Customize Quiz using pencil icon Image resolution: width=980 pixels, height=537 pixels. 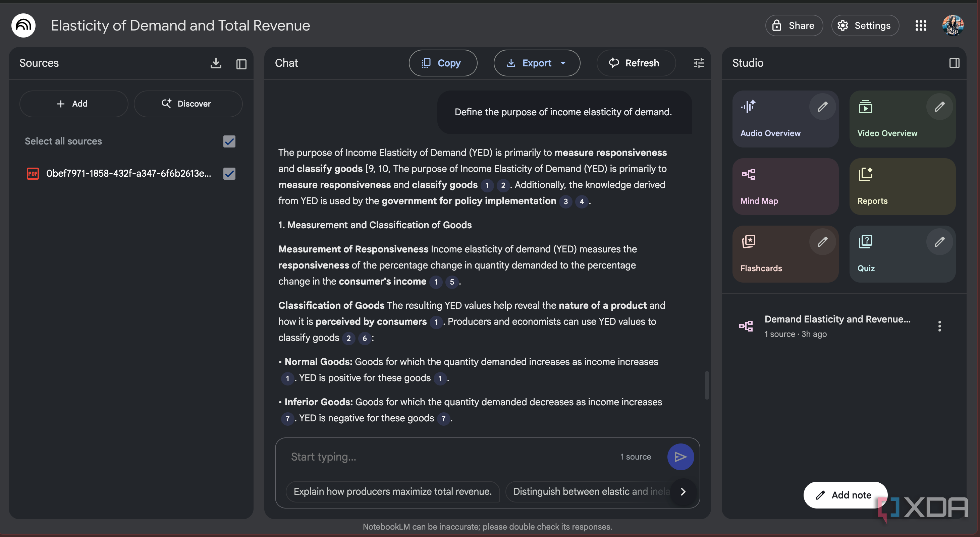pos(939,242)
